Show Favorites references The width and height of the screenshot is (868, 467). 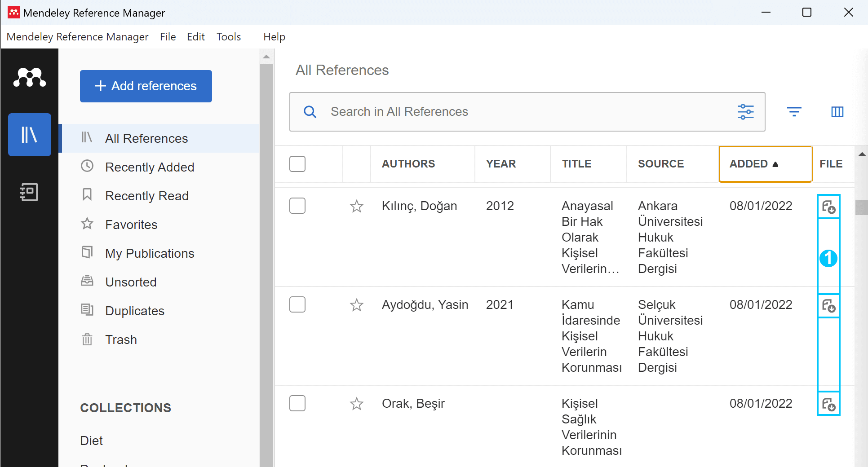tap(159, 225)
